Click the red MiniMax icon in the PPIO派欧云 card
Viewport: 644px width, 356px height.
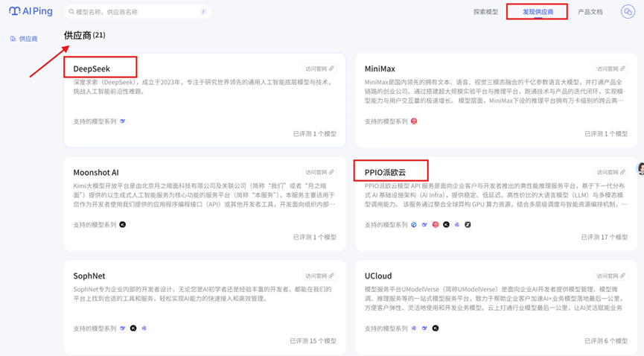click(436, 225)
